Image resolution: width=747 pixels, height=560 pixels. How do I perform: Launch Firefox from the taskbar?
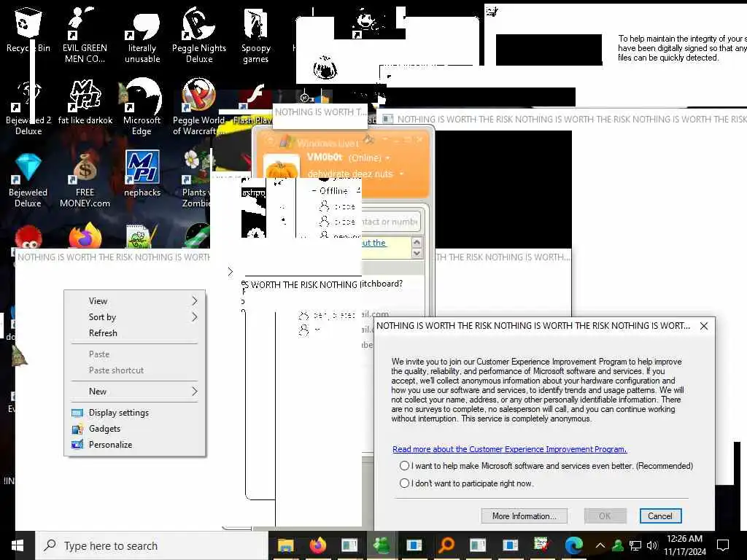(x=318, y=545)
